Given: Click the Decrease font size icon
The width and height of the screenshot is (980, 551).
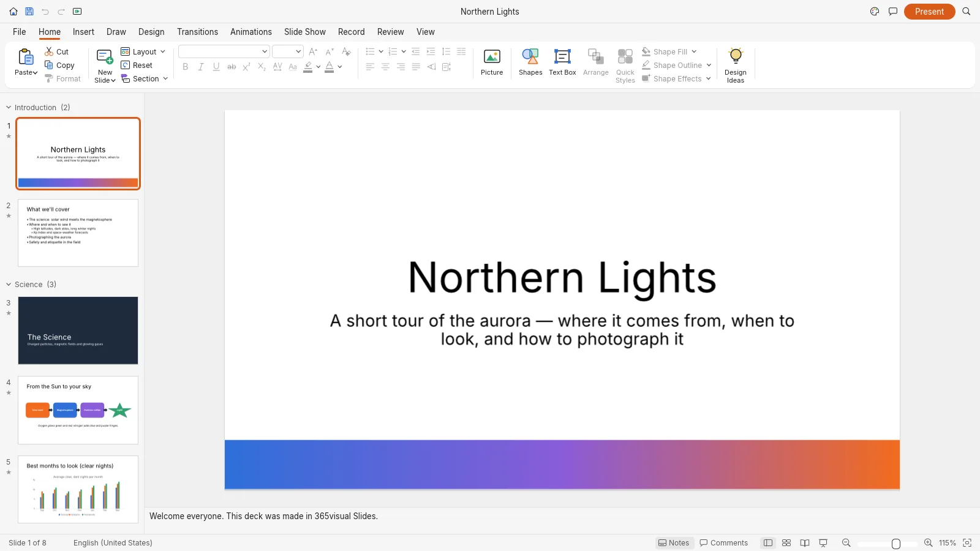Looking at the screenshot, I should click(x=330, y=52).
